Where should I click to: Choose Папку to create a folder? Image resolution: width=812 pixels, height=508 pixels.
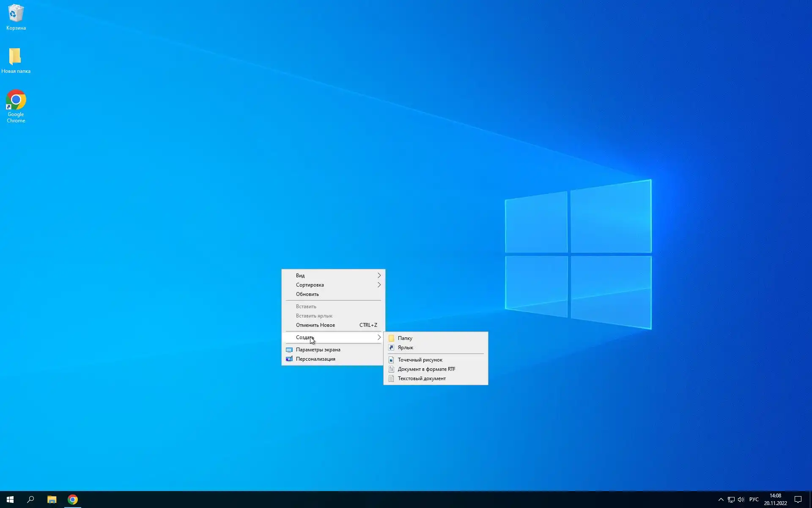point(405,338)
